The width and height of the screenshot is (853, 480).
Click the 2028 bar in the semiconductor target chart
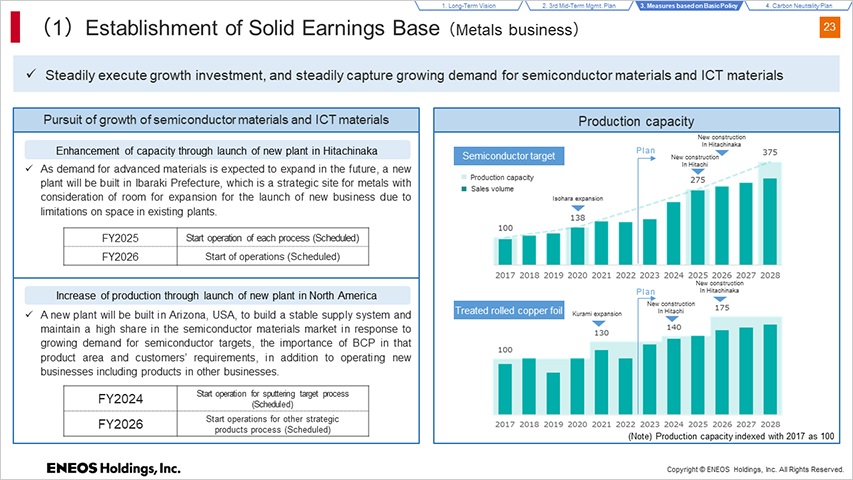tap(770, 221)
